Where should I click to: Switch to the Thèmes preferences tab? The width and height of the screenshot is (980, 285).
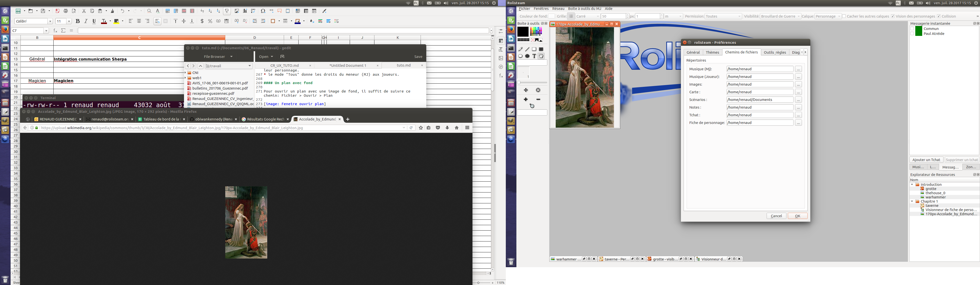[x=712, y=52]
